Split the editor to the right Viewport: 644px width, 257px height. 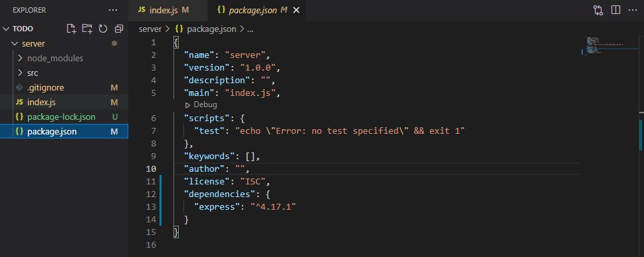[x=615, y=10]
